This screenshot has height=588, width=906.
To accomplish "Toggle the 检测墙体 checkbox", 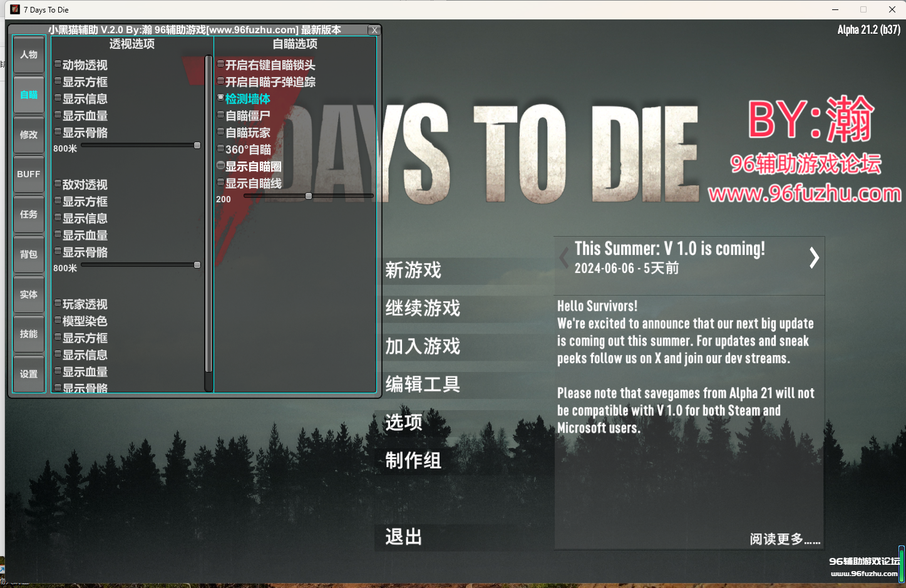I will tap(220, 98).
